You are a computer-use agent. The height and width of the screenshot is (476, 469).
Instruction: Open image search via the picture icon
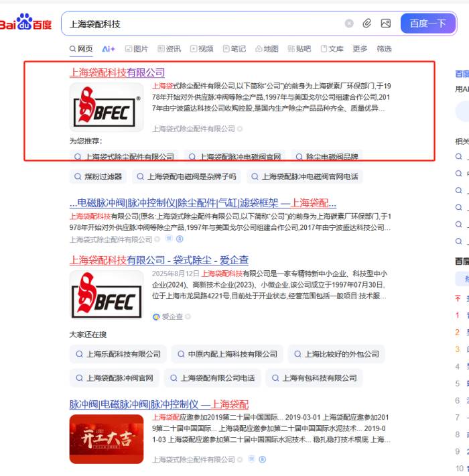[x=385, y=23]
